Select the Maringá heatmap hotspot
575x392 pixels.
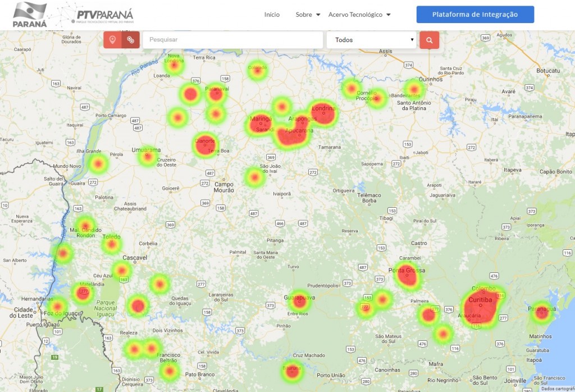(260, 124)
